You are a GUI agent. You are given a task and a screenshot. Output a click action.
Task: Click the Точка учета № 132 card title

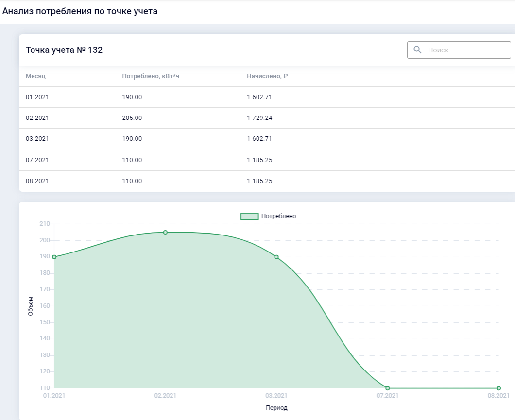64,50
